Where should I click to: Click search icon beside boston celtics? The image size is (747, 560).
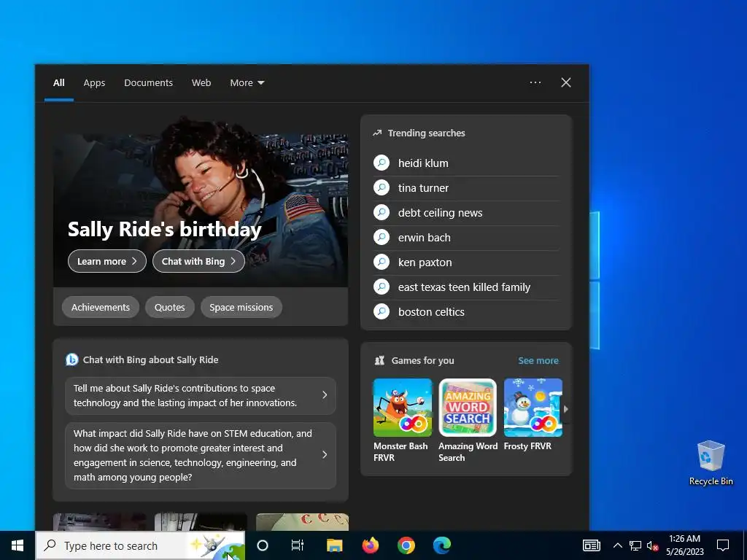click(381, 311)
